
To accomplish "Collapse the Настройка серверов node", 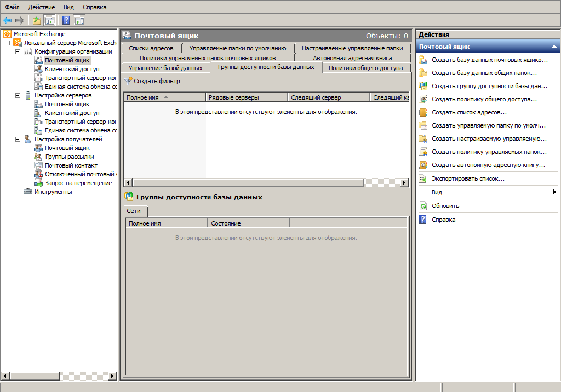I will click(x=18, y=95).
